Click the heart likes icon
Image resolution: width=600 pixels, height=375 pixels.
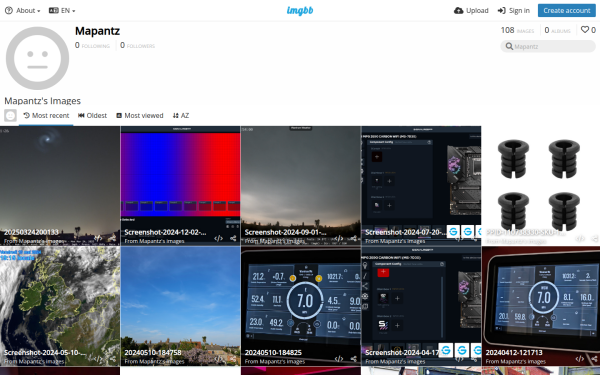[x=585, y=30]
